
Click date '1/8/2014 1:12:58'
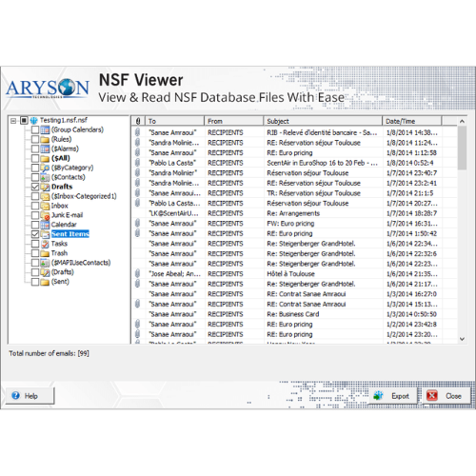[411, 153]
